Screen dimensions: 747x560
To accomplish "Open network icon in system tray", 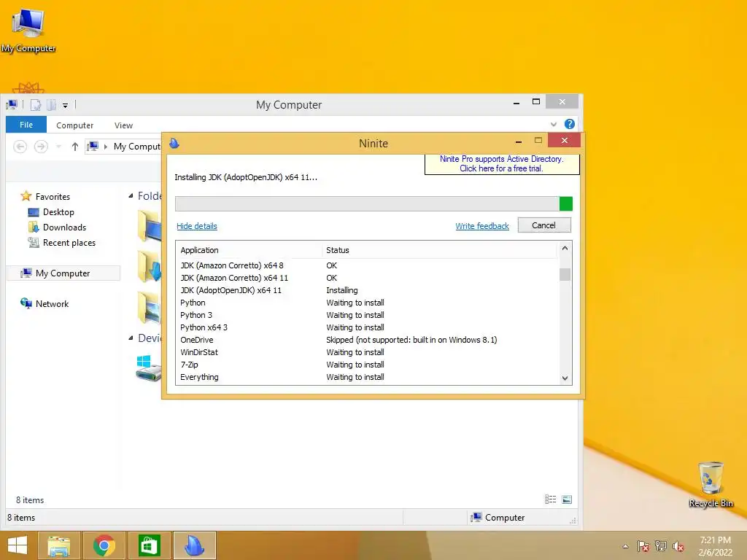I will tap(661, 546).
